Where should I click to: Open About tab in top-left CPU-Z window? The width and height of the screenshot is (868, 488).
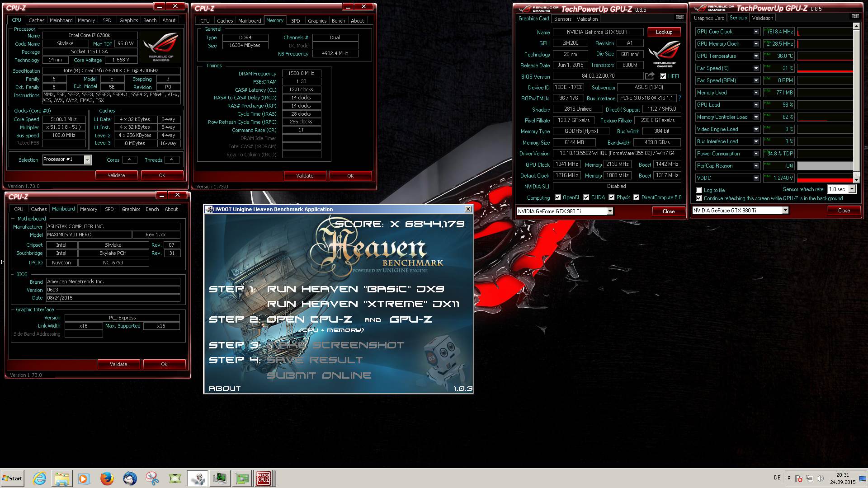pyautogui.click(x=169, y=20)
